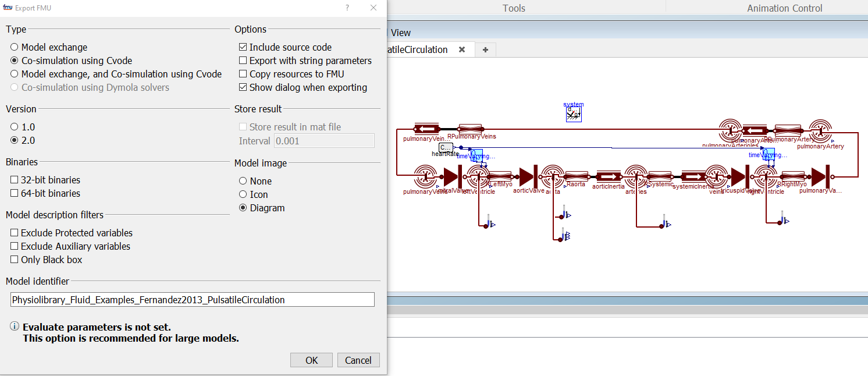868x376 pixels.
Task: Click the pulmonaryValve component at far right
Action: 820,176
